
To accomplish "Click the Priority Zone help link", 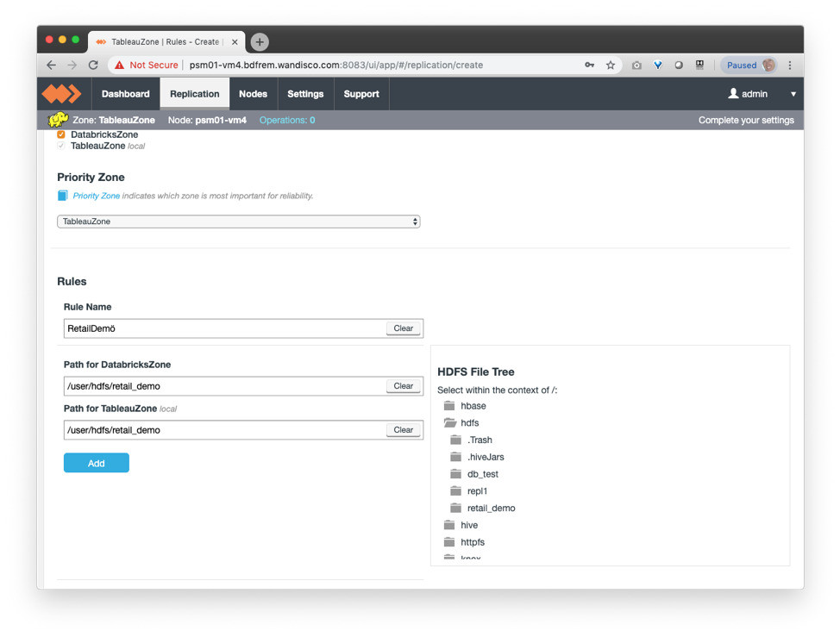I will pyautogui.click(x=97, y=197).
